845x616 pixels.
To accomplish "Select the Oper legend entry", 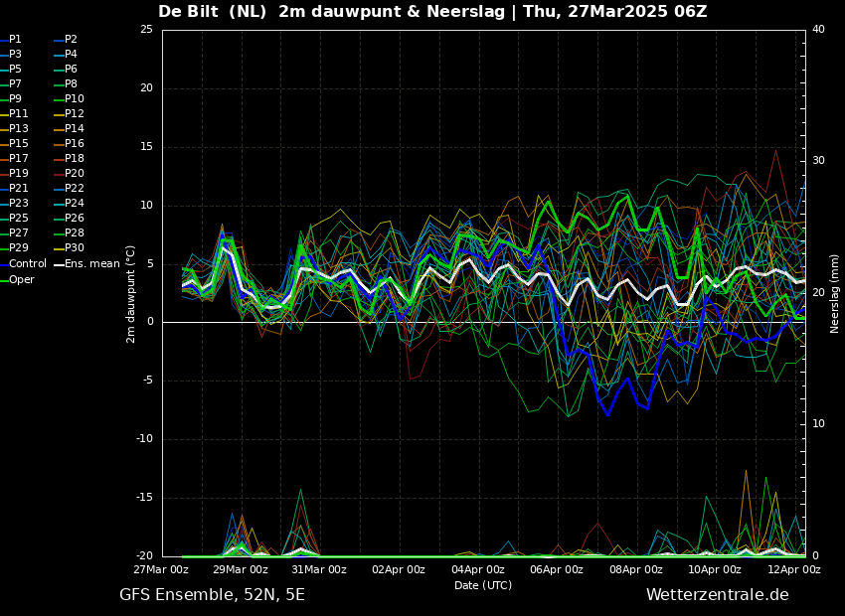I will tap(17, 279).
